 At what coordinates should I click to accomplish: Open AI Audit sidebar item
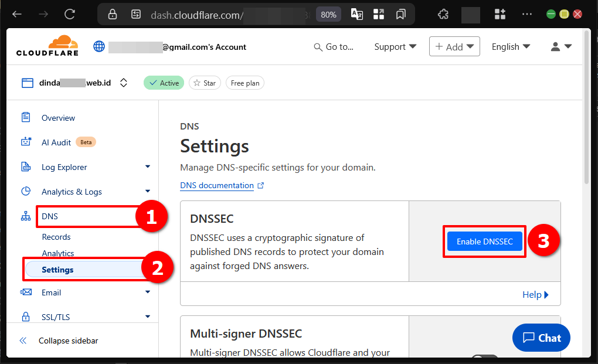56,142
